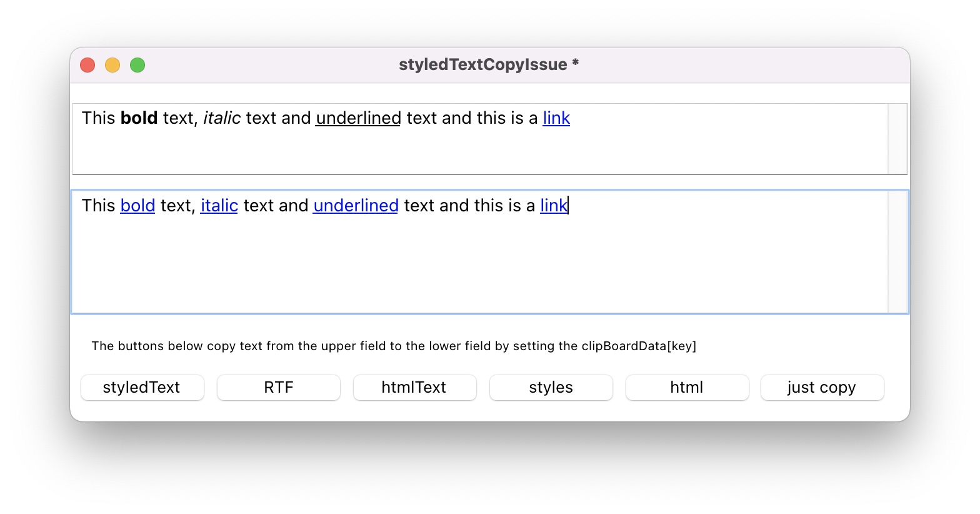Click the underlined word in upper field

(x=358, y=118)
